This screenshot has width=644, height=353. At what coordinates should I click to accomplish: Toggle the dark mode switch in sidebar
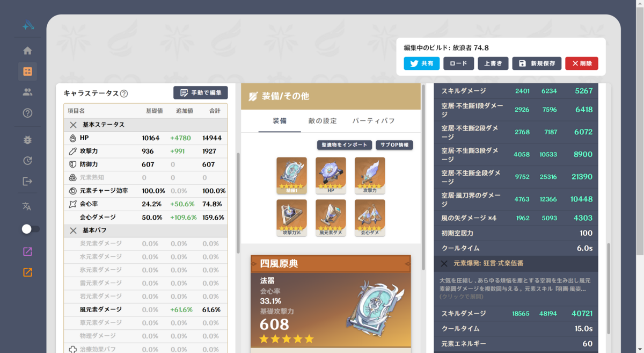[x=30, y=229]
